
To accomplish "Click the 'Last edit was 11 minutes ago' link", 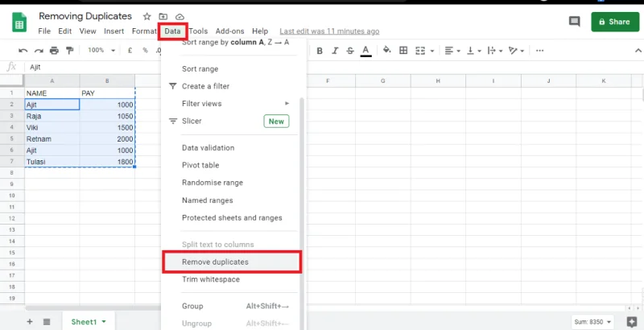I will point(329,31).
